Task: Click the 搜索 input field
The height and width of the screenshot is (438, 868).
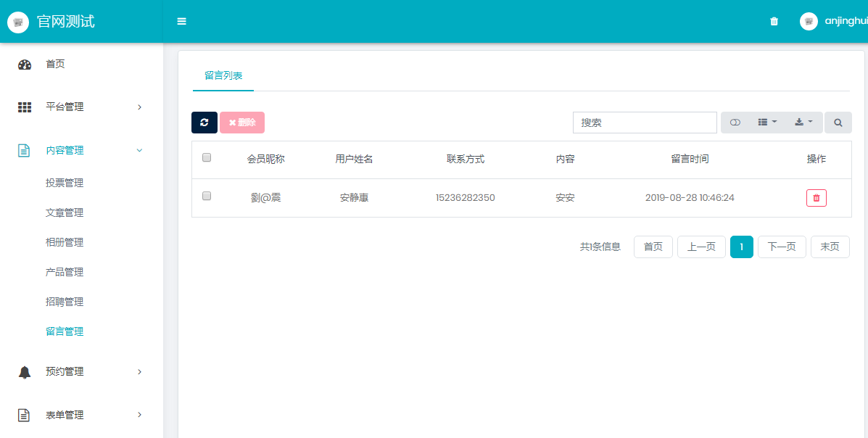Action: (x=645, y=123)
